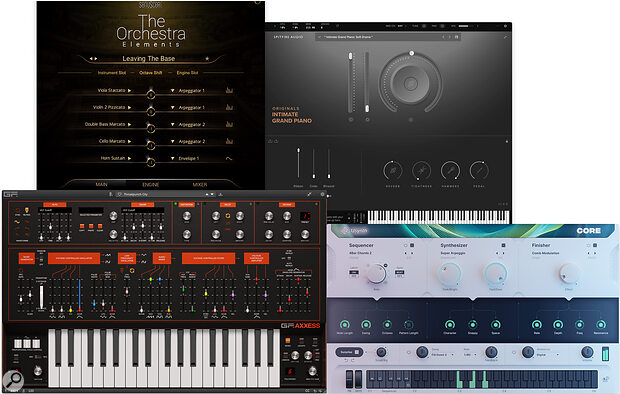Click the Rate knob in Finisher section

point(537,325)
